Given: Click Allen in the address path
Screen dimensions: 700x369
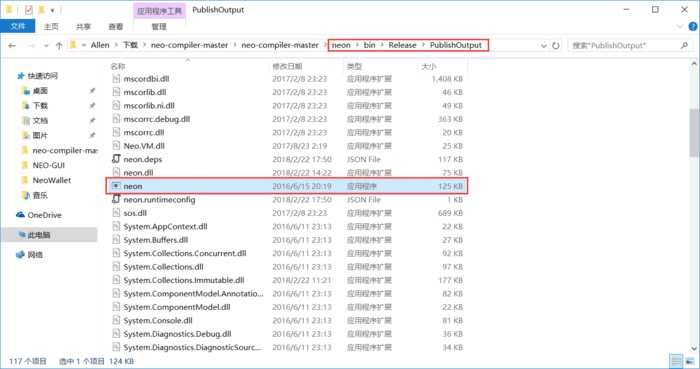Looking at the screenshot, I should [x=100, y=46].
